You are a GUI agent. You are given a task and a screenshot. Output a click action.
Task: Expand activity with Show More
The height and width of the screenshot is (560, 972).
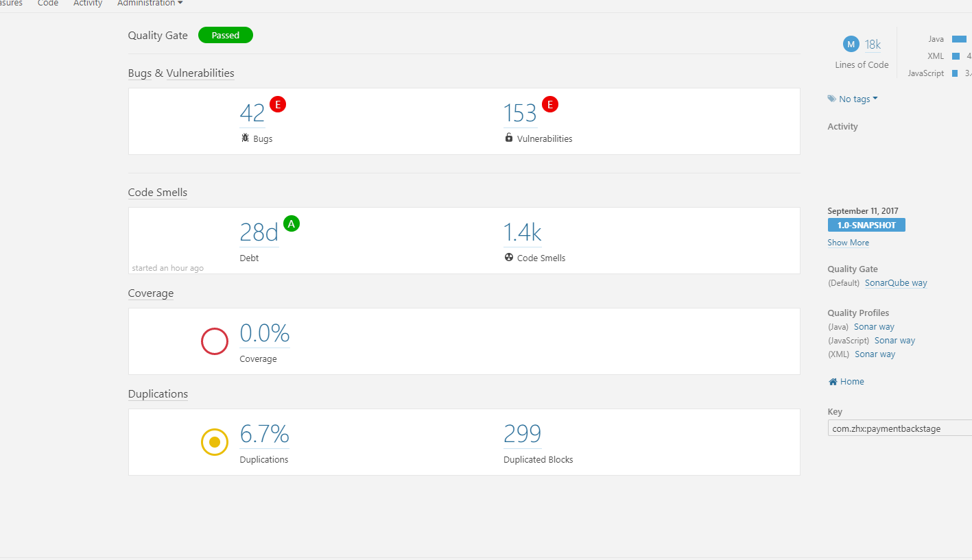pos(848,243)
